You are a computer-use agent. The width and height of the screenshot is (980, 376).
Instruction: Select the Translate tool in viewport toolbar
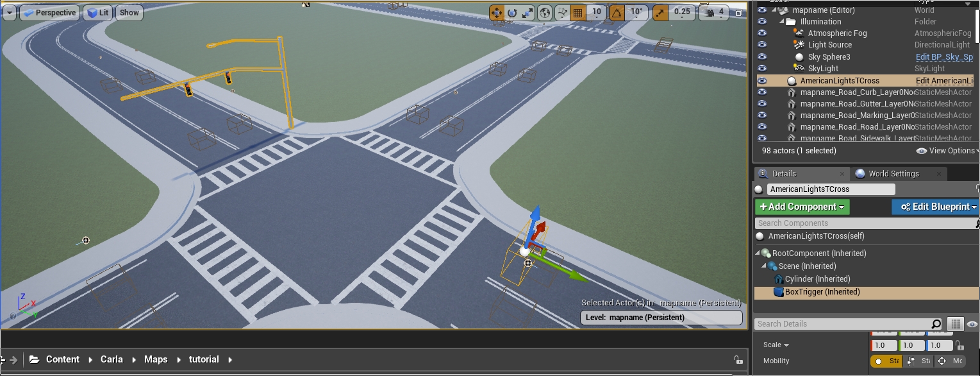[497, 12]
